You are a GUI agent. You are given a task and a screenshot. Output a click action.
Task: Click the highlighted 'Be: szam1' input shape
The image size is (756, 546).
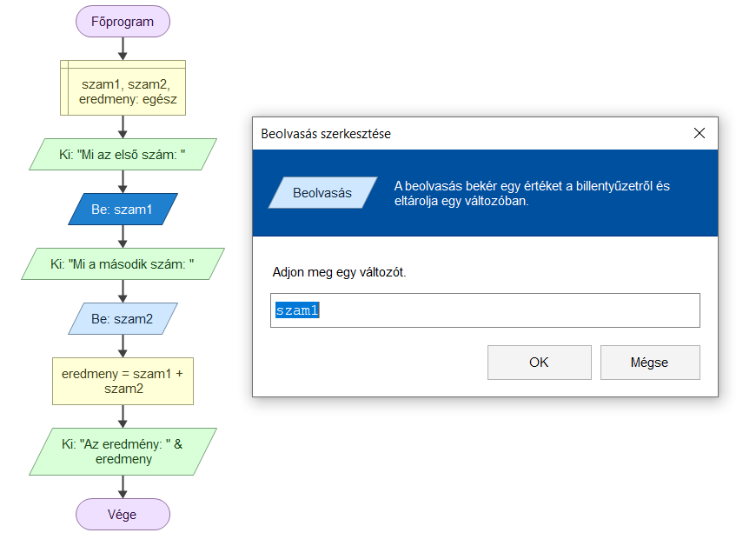point(123,210)
